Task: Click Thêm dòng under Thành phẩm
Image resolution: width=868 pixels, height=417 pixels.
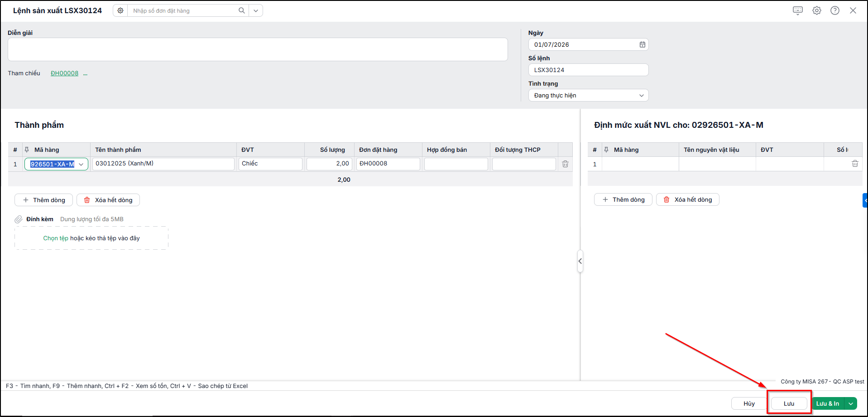Action: pos(43,200)
